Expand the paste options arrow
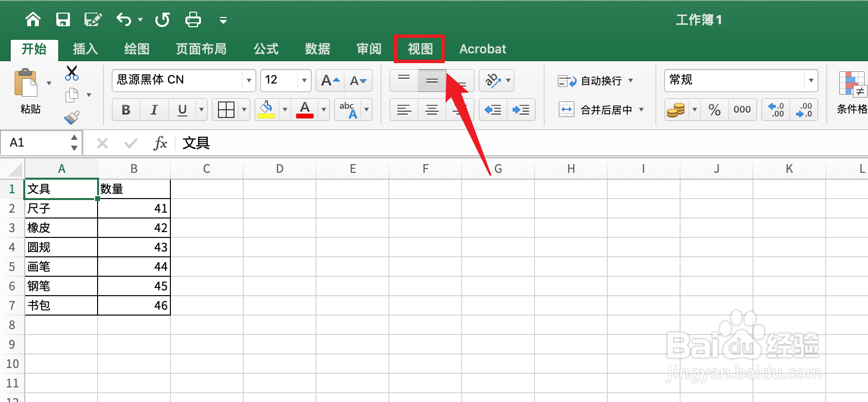This screenshot has width=868, height=402. 49,84
